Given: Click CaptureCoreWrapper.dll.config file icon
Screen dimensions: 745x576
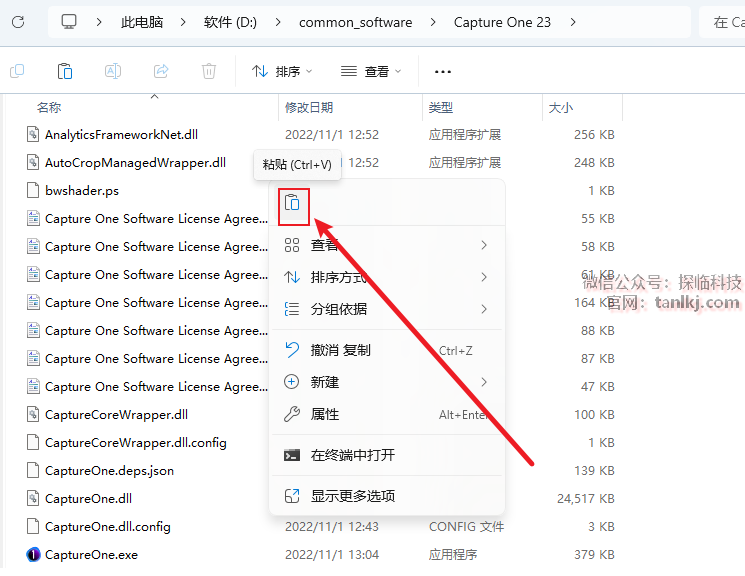Looking at the screenshot, I should (x=33, y=442).
